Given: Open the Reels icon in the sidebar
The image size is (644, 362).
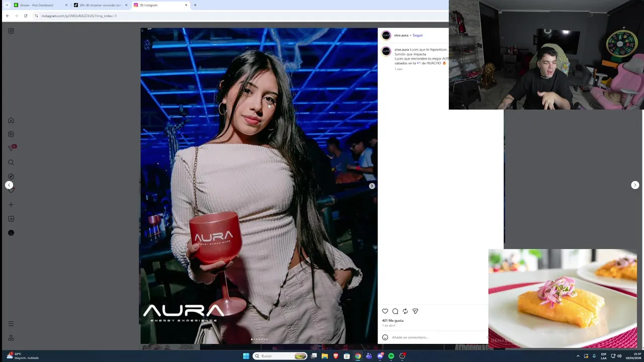Looking at the screenshot, I should (x=11, y=134).
